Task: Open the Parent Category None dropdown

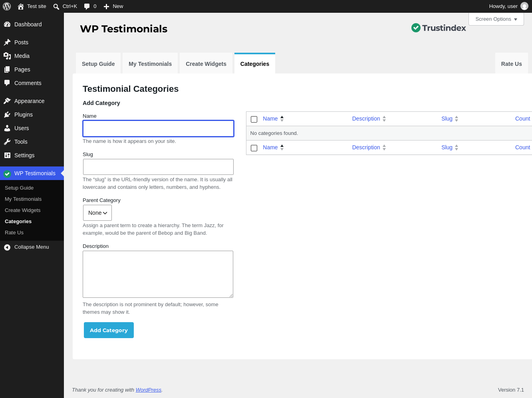Action: pos(97,213)
